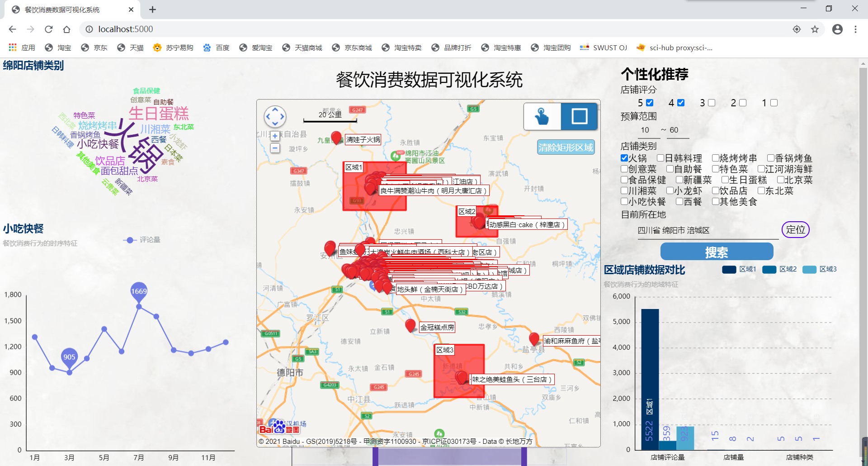Bookmark this page with star icon
The height and width of the screenshot is (466, 868).
tap(815, 29)
